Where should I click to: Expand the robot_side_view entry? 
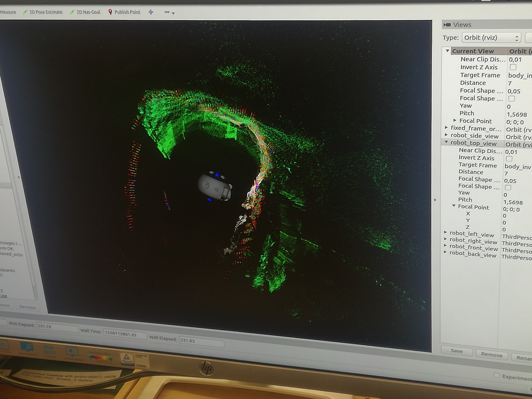tap(446, 135)
